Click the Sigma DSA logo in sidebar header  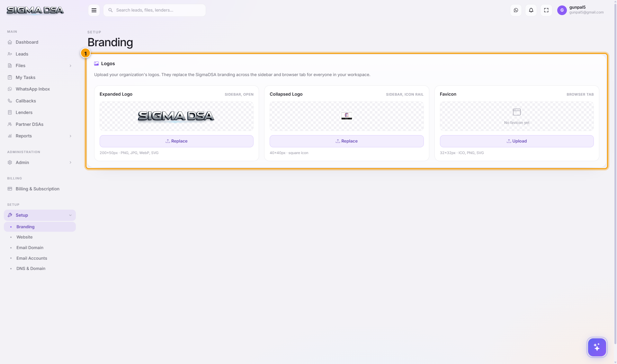click(x=35, y=10)
